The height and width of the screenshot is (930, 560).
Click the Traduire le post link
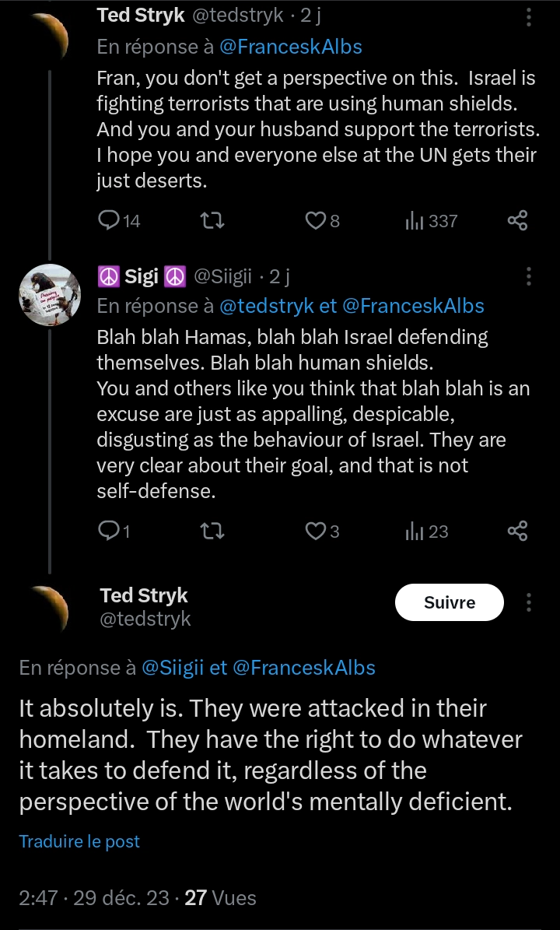(79, 841)
